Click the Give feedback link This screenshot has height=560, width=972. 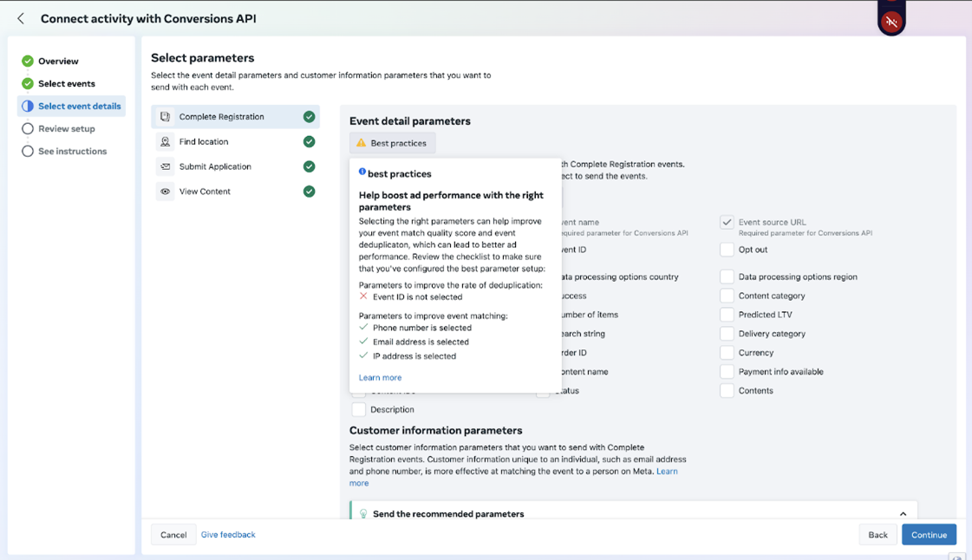[x=228, y=535]
